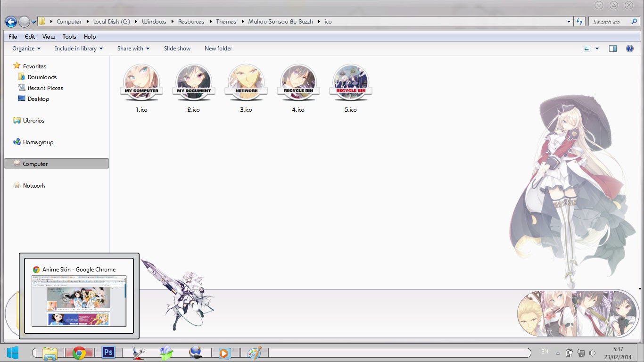
Task: Click the change view icon
Action: (x=587, y=49)
